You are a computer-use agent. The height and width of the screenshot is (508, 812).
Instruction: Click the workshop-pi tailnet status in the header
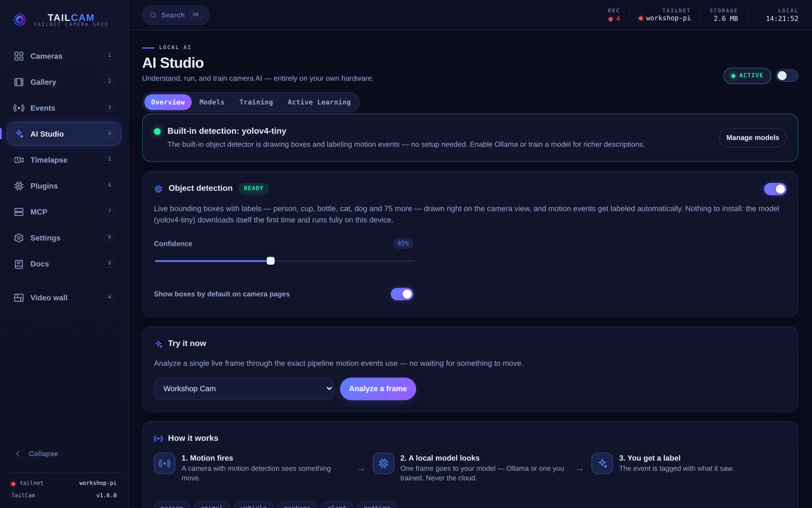(664, 18)
